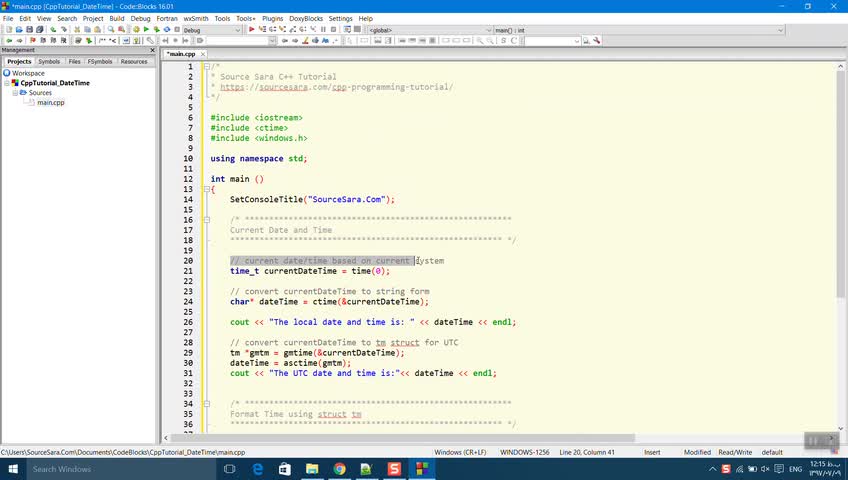This screenshot has height=480, width=848.
Task: Open the Open file folder icon
Action: point(18,30)
